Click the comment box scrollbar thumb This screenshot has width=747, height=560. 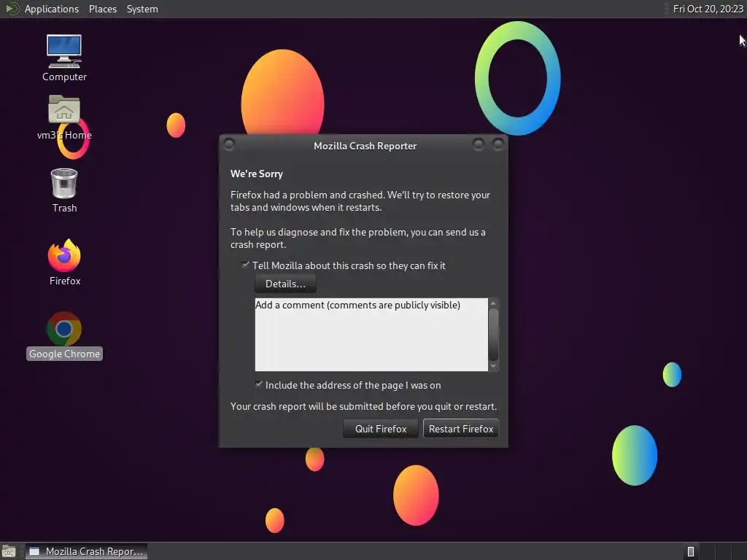click(494, 334)
